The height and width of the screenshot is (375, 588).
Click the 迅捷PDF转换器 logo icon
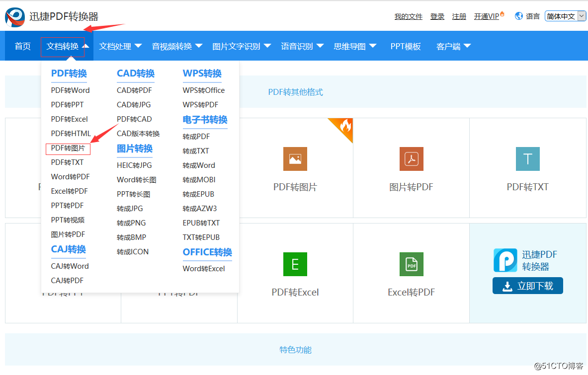15,17
